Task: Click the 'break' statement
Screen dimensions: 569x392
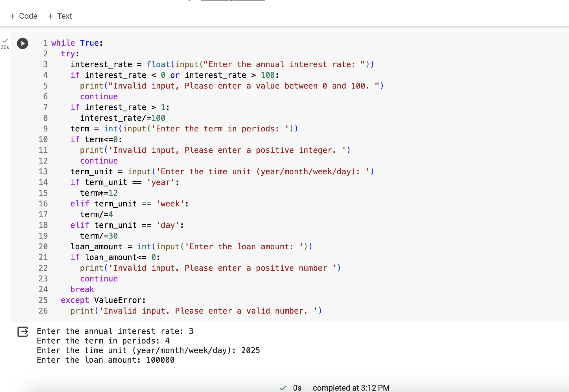Action: pyautogui.click(x=82, y=289)
